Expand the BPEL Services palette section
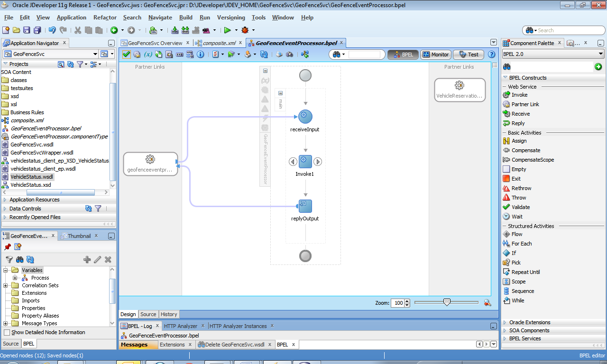This screenshot has width=607, height=364. (x=505, y=338)
